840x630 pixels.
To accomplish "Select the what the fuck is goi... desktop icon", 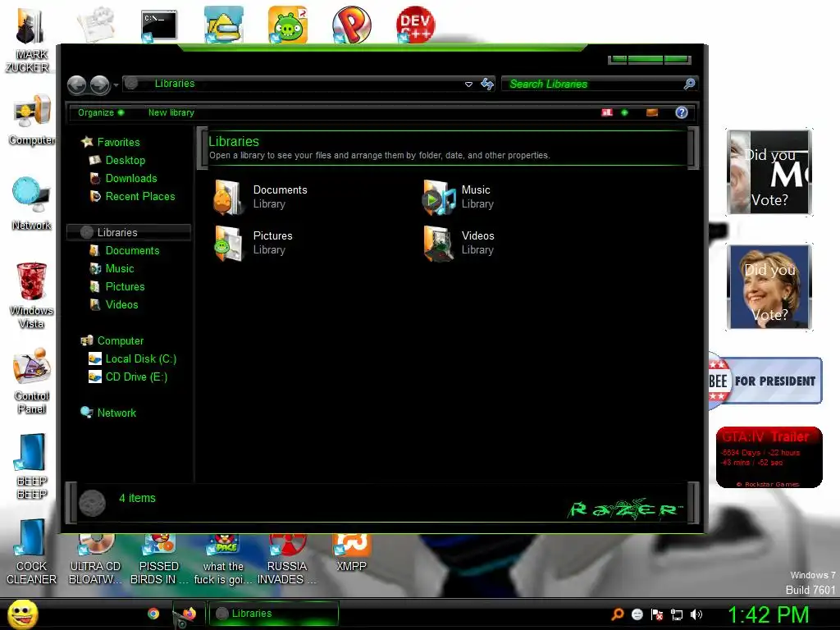I will 223,559.
